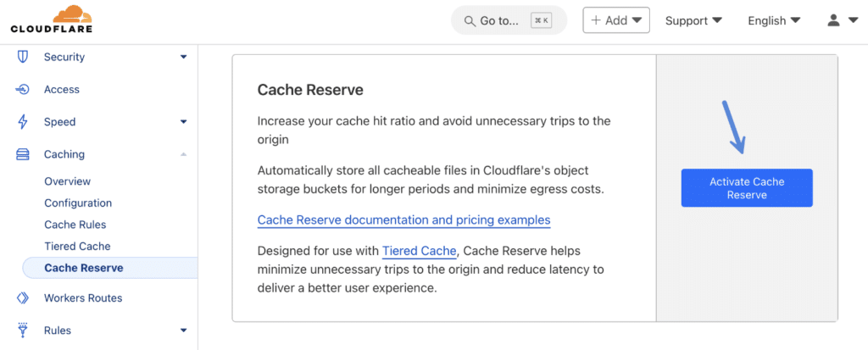Viewport: 868px width, 350px height.
Task: Open the Add dropdown
Action: pyautogui.click(x=615, y=20)
